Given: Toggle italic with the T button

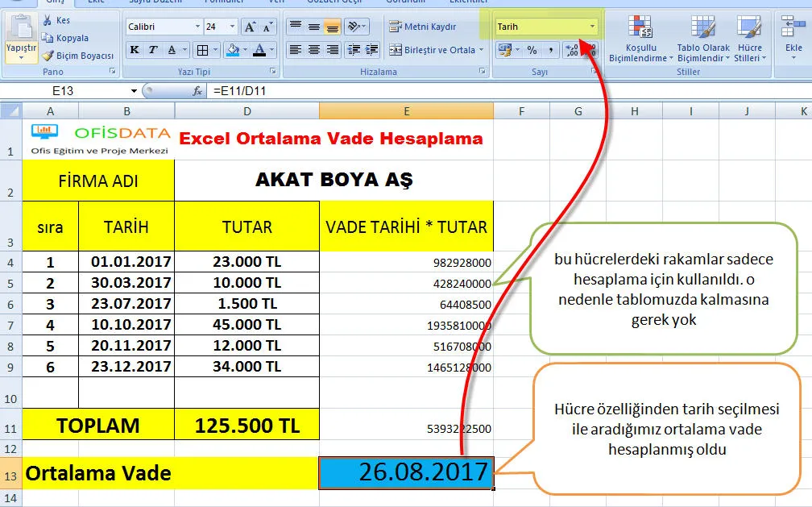Looking at the screenshot, I should pos(154,50).
